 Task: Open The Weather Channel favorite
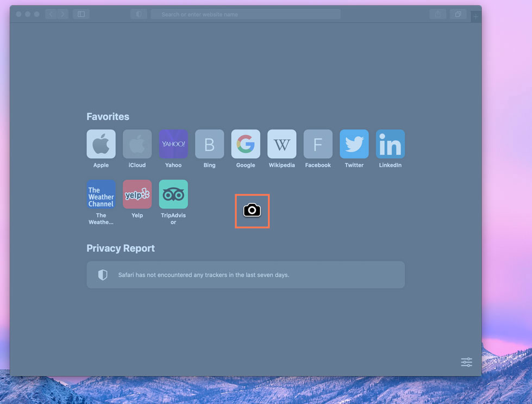coord(101,195)
